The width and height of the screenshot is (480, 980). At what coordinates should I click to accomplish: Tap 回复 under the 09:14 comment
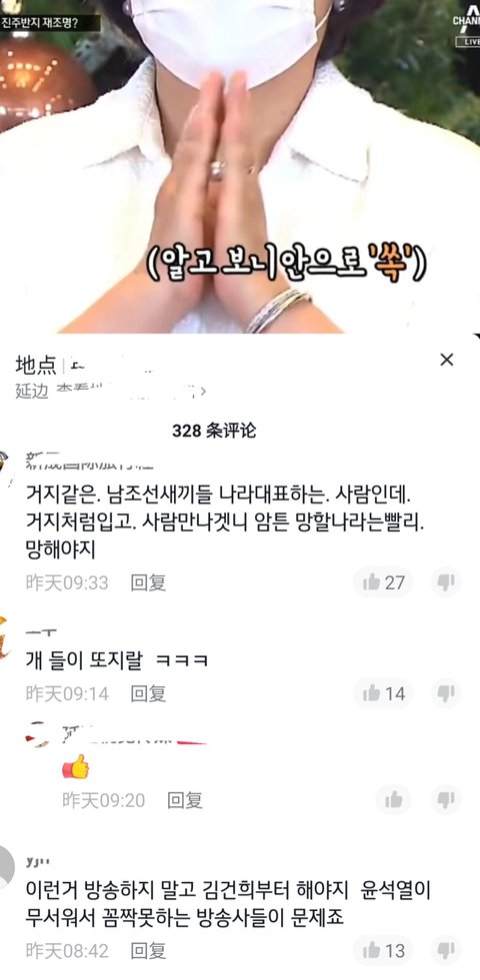click(148, 693)
